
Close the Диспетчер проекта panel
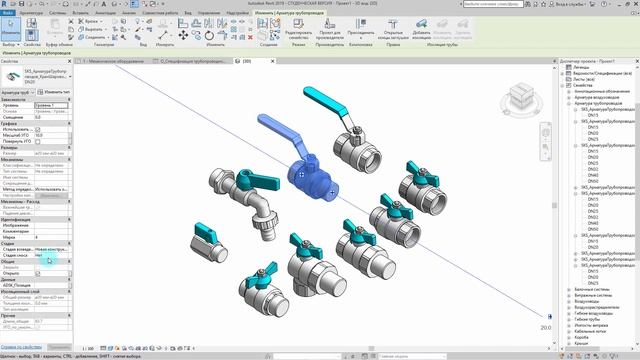pyautogui.click(x=637, y=61)
